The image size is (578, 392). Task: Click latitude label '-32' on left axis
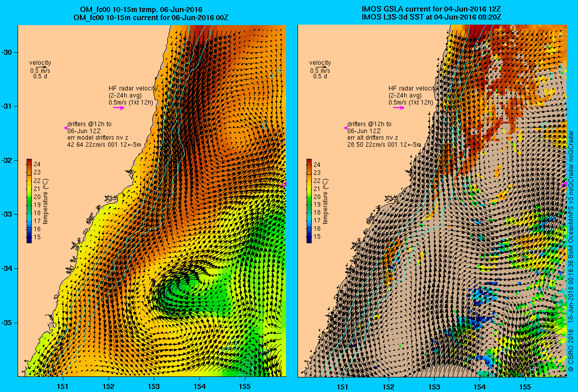pyautogui.click(x=7, y=161)
